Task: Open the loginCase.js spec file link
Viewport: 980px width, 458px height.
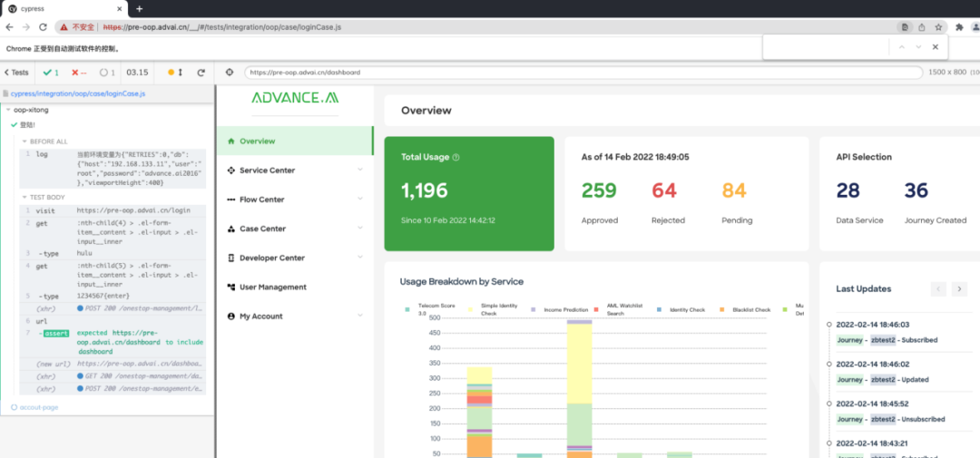Action: [x=78, y=93]
